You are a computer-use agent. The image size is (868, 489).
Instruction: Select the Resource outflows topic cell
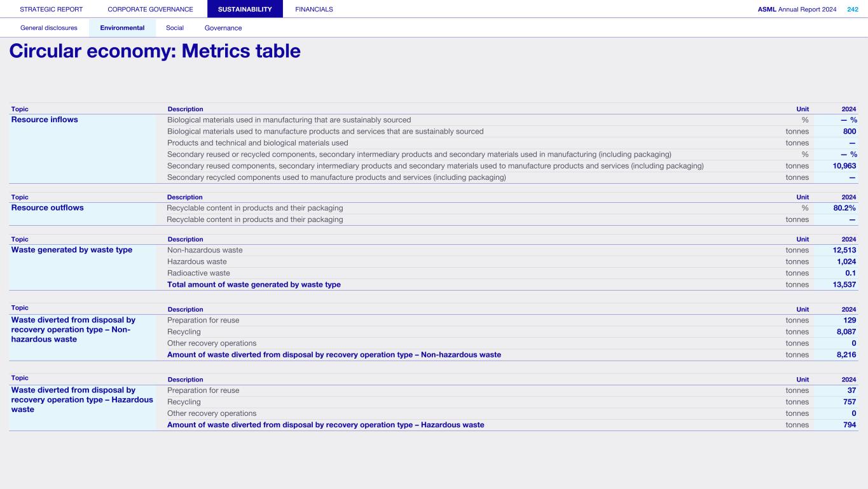[48, 208]
